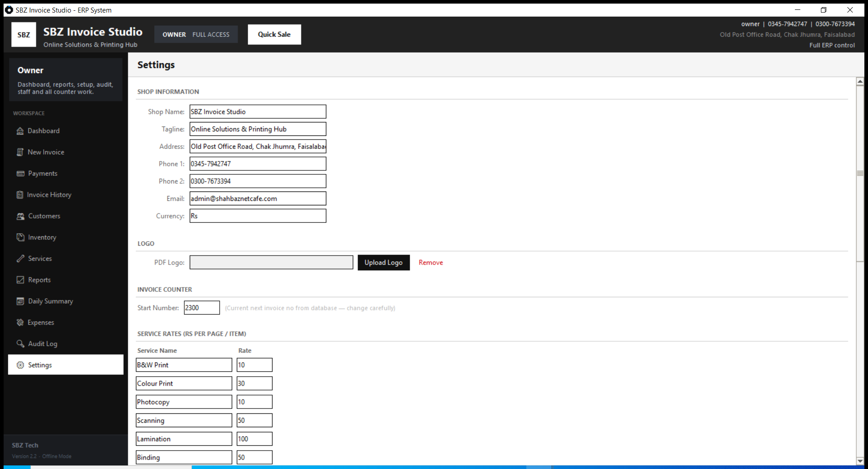The width and height of the screenshot is (868, 469).
Task: Click the 'Version 2.2 - Offline Mode' text
Action: (x=42, y=456)
